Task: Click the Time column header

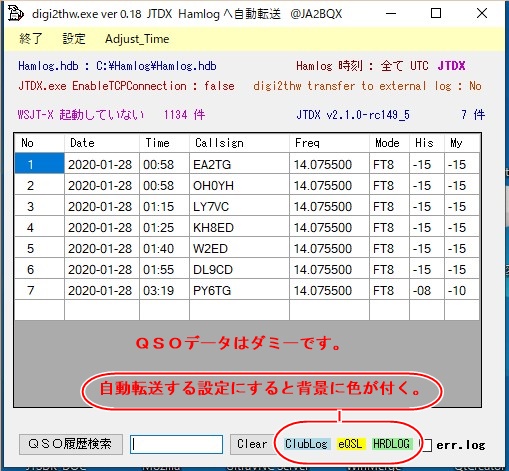Action: point(164,143)
